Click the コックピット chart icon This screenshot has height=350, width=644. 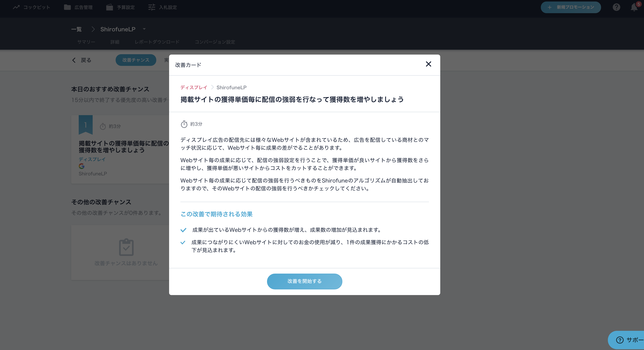(16, 7)
